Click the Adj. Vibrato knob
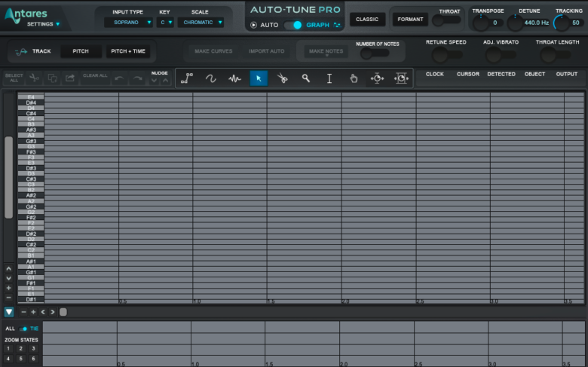This screenshot has height=367, width=588. [x=494, y=56]
